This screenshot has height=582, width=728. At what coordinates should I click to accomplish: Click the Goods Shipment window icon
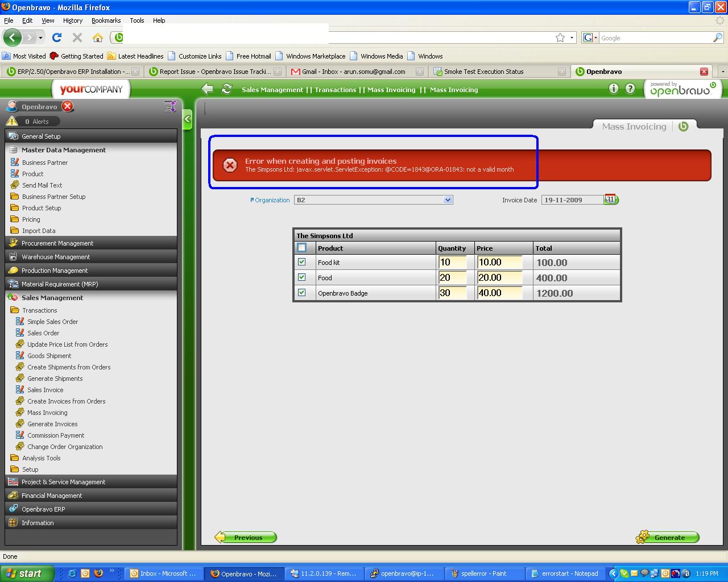click(20, 356)
